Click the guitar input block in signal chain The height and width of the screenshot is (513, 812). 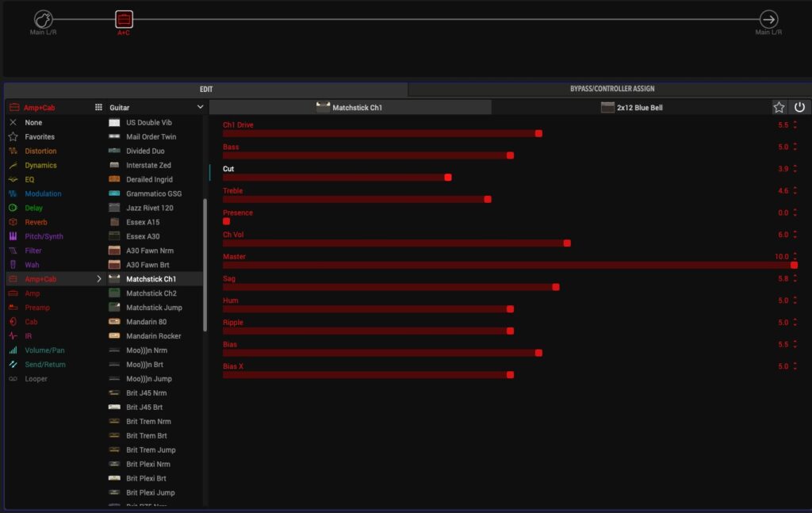(x=44, y=19)
